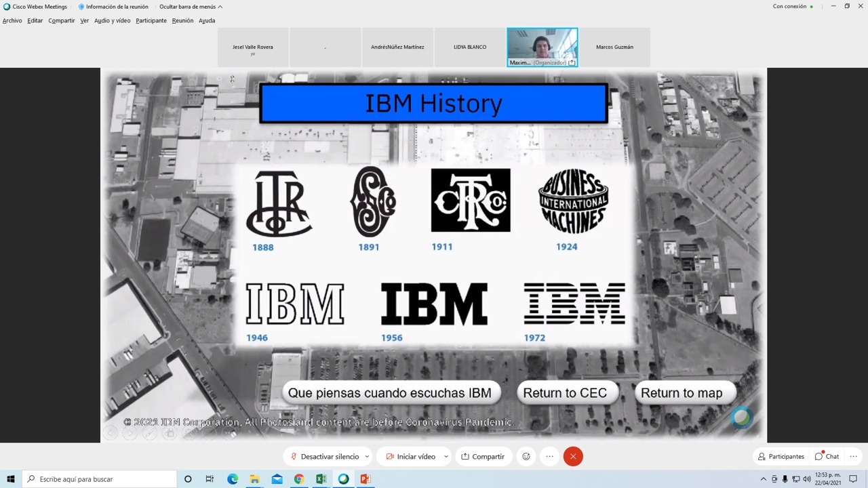Image resolution: width=868 pixels, height=488 pixels.
Task: Open the Ayuda menu
Action: click(207, 20)
